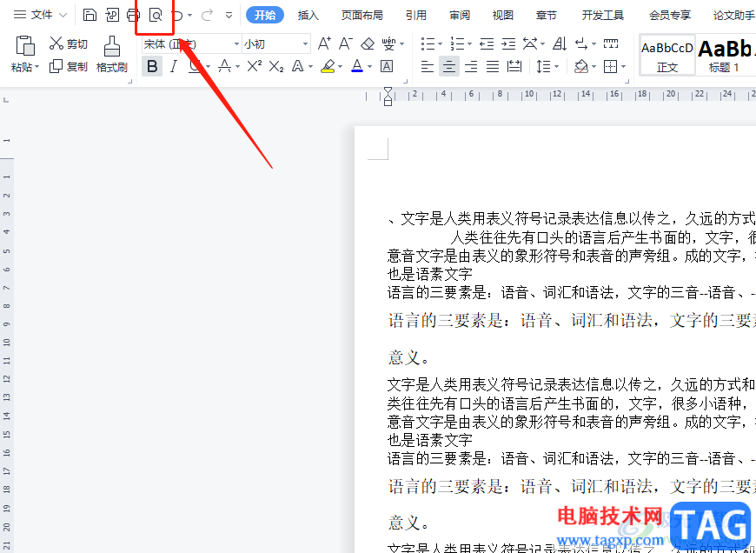Viewport: 756px width, 553px height.
Task: Click the Chinese layout (A with arrows) icon
Action: tap(530, 44)
